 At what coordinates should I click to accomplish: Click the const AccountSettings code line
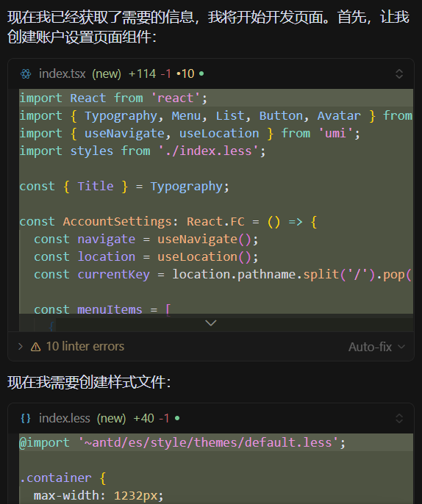point(168,222)
